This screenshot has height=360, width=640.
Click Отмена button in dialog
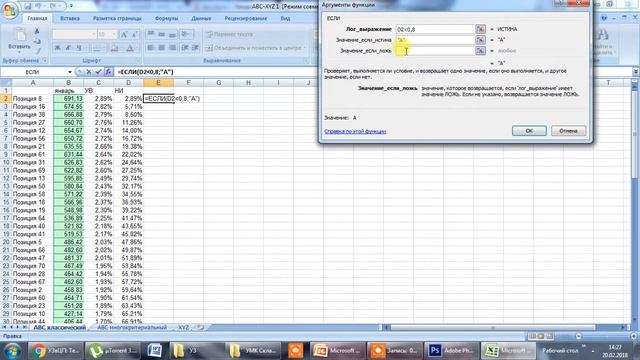pos(569,131)
